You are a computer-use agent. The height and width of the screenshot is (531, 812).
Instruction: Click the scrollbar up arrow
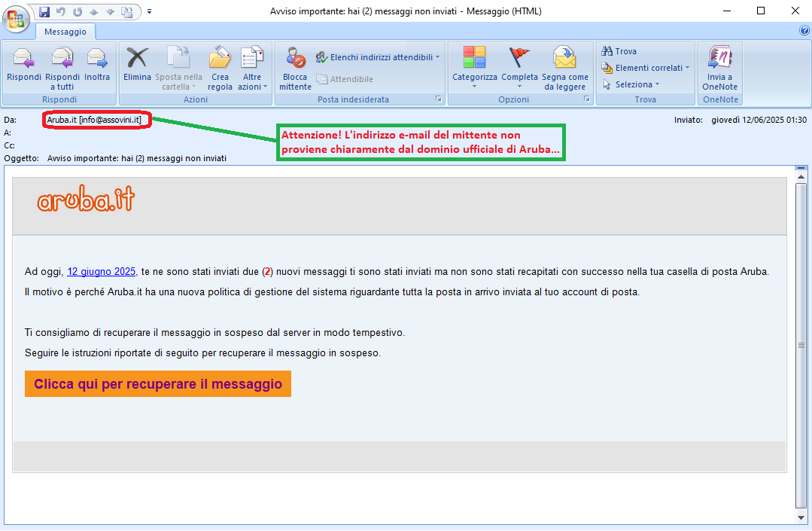(x=801, y=178)
